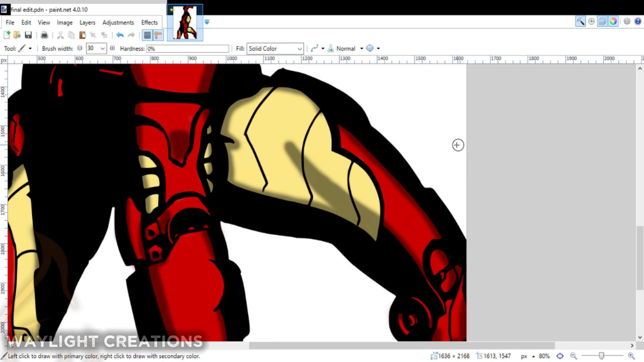Create a new image with New icon

coord(7,35)
